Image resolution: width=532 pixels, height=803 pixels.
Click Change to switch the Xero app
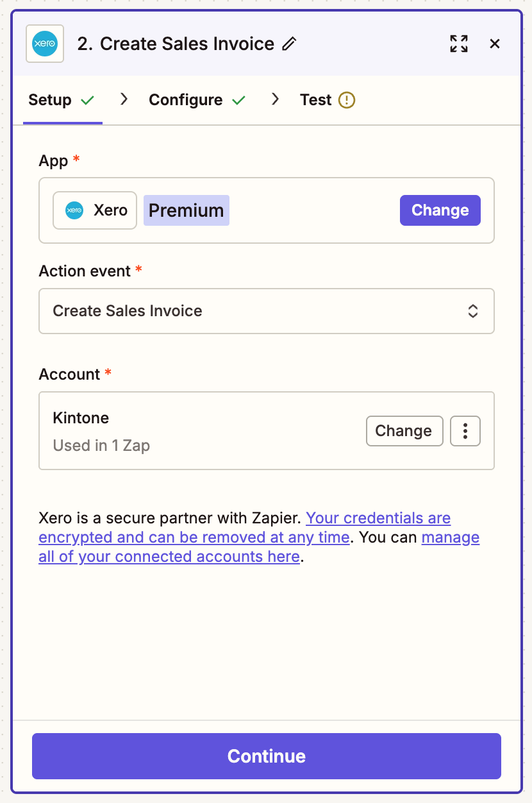(x=440, y=210)
